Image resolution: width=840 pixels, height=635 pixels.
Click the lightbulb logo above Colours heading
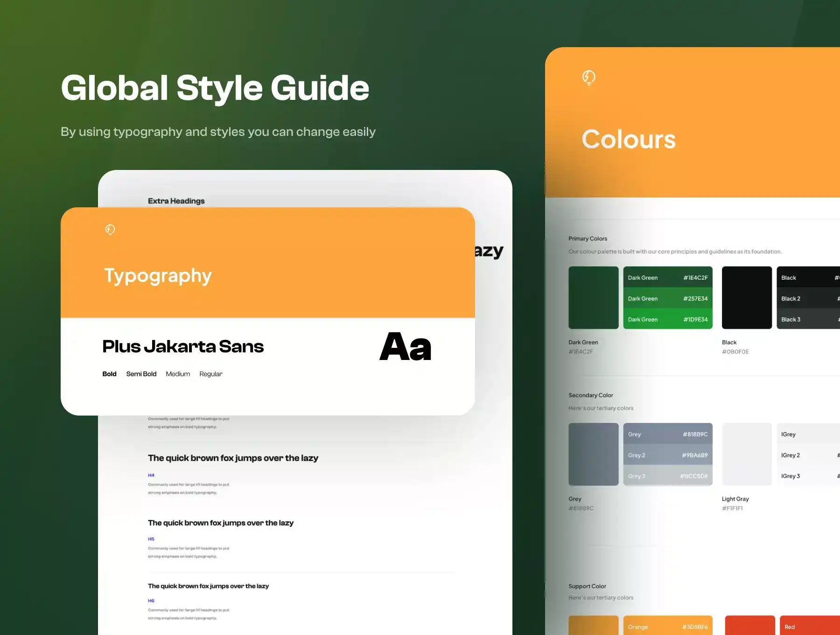[588, 77]
